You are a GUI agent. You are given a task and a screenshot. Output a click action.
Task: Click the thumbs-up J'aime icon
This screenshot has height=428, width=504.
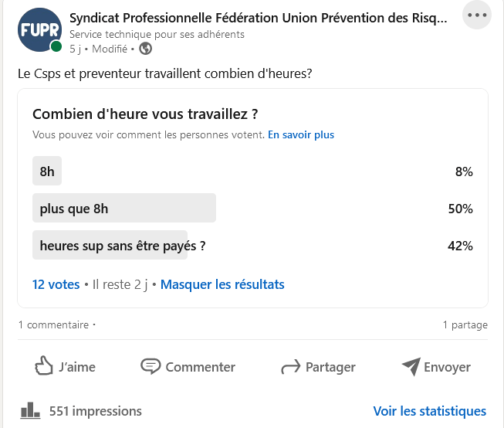point(44,367)
